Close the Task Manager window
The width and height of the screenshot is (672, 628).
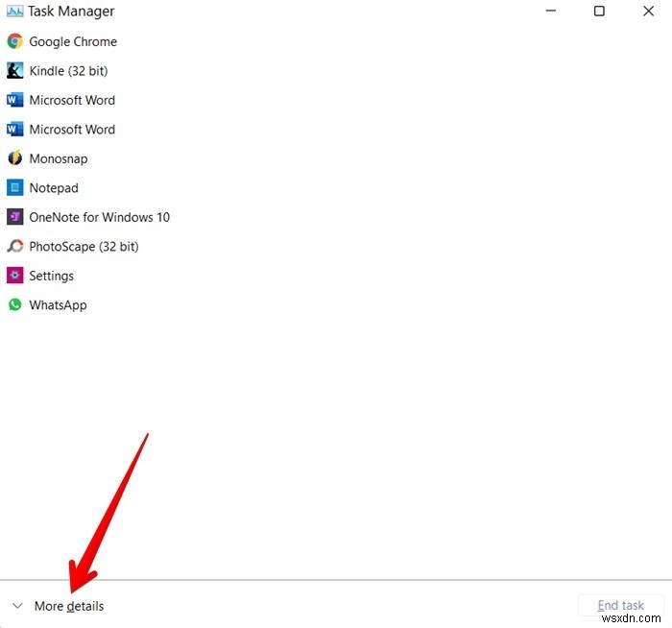pos(648,11)
